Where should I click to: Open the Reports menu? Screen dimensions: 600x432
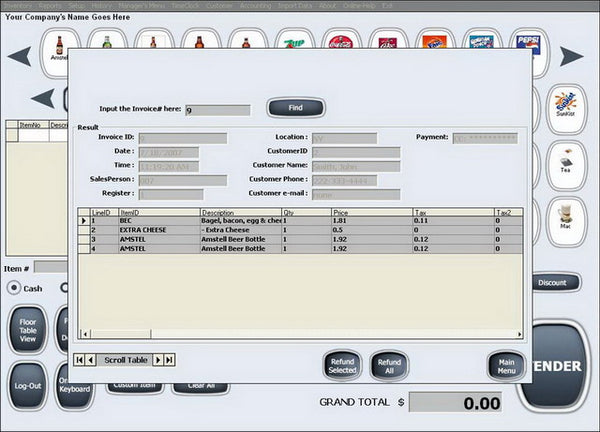[x=50, y=6]
